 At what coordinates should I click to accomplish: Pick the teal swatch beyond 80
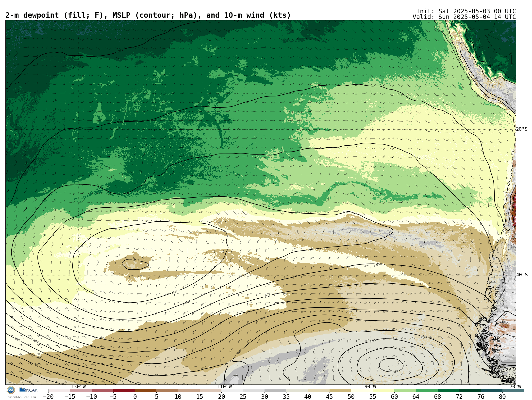(513, 391)
